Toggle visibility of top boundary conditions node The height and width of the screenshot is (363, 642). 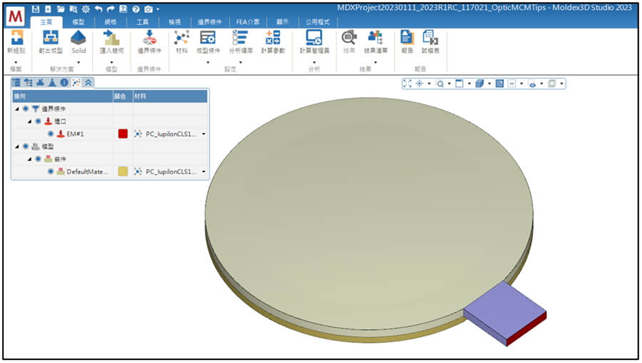coord(26,109)
